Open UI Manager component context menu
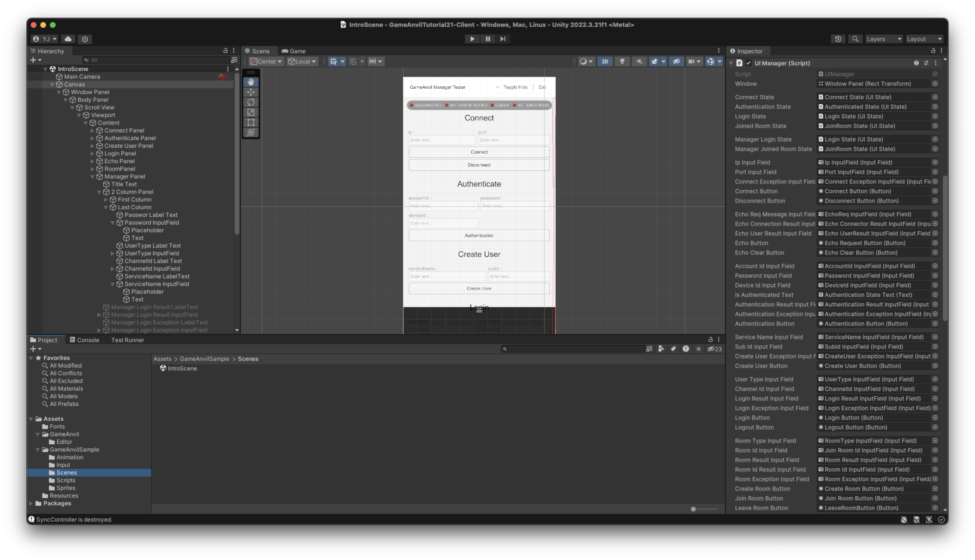This screenshot has height=560, width=975. click(935, 63)
